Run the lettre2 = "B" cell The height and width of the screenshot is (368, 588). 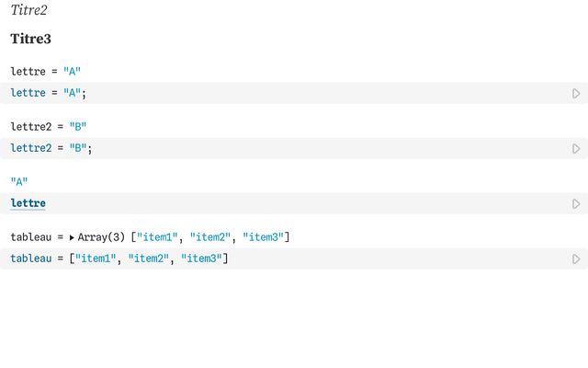576,148
